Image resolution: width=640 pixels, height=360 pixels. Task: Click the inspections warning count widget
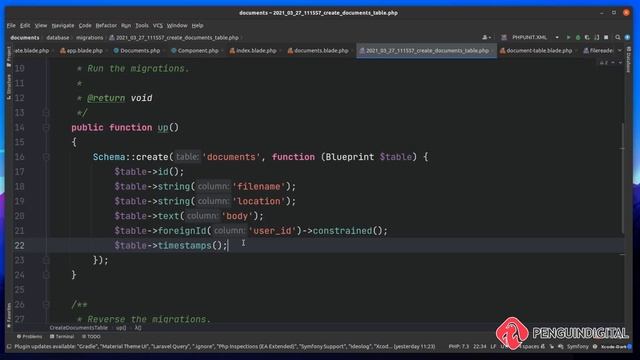click(x=603, y=63)
